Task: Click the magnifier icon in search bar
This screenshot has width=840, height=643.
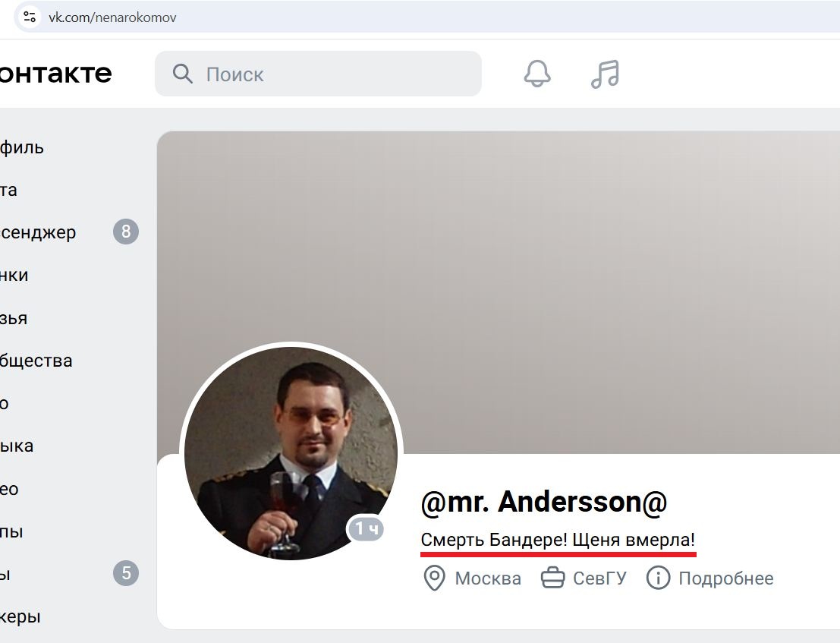Action: tap(183, 74)
